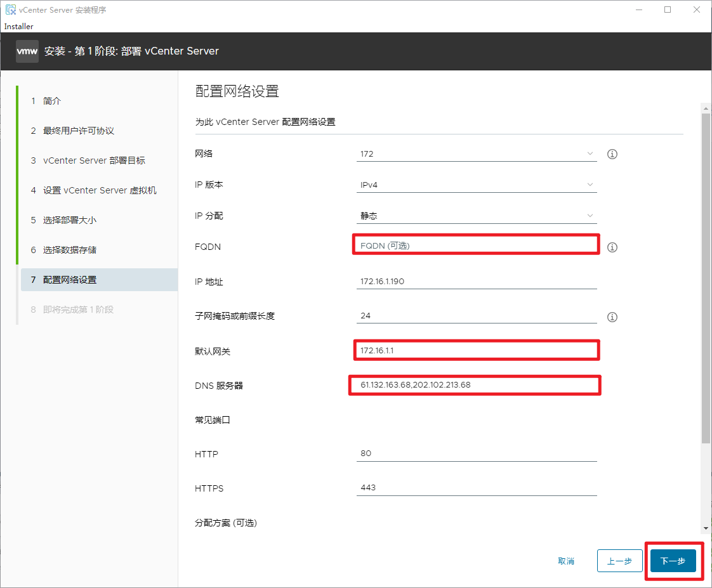Click the vCenter installer title bar icon

[x=11, y=10]
